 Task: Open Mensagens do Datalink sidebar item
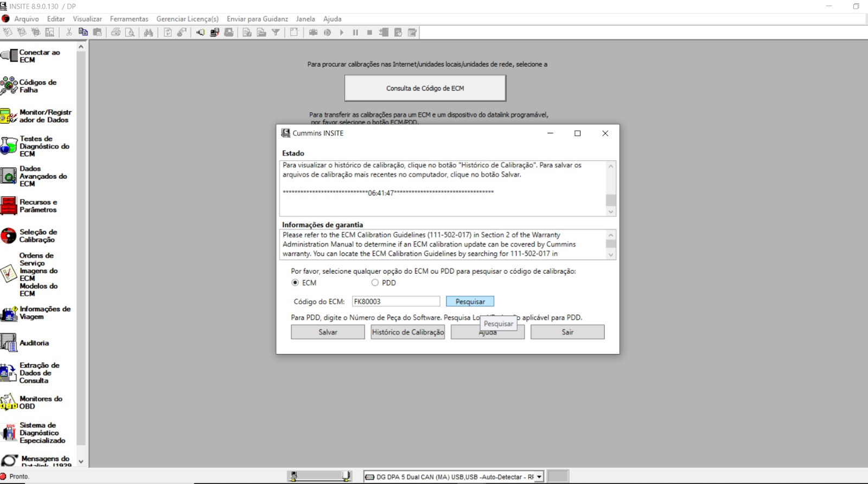37,461
